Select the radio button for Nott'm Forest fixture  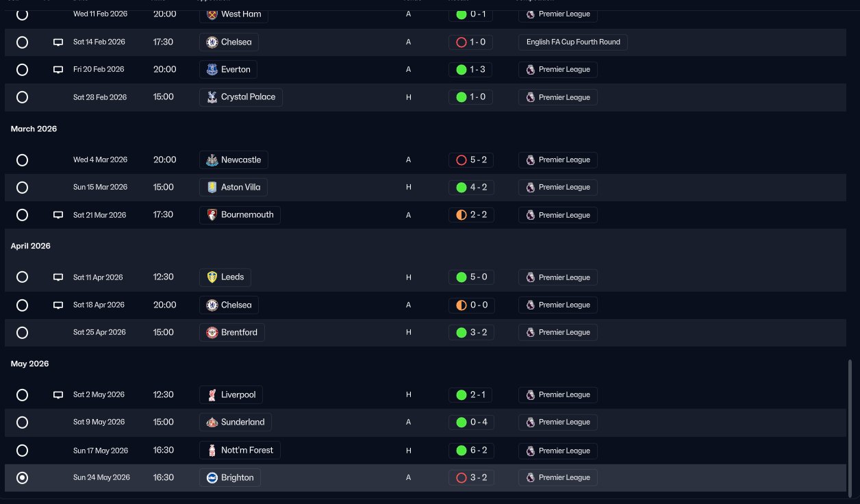click(x=22, y=451)
